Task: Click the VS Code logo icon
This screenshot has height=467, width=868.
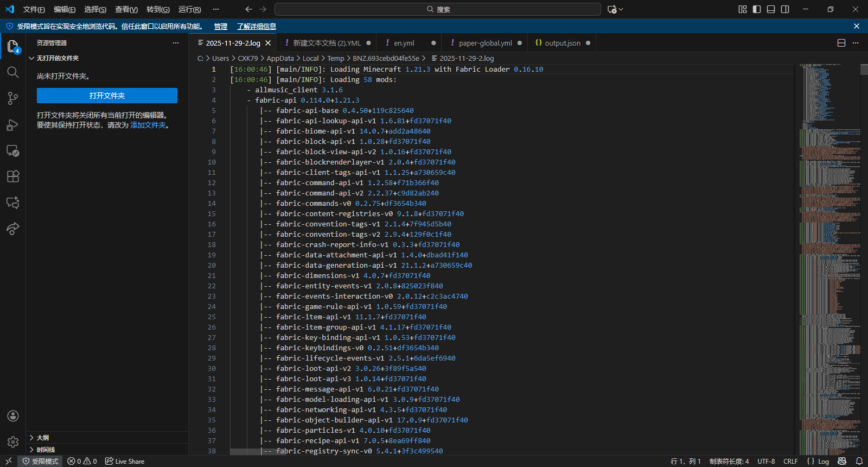Action: pyautogui.click(x=10, y=9)
